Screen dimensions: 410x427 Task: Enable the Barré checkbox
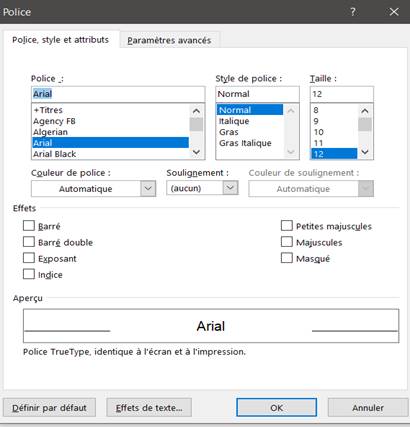point(29,226)
